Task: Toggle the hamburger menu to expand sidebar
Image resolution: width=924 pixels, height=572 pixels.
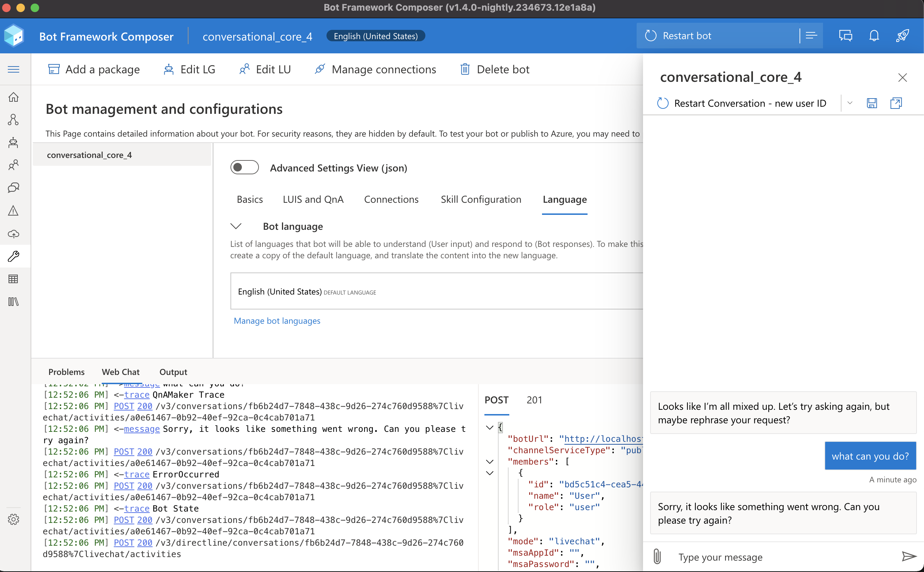Action: point(14,69)
